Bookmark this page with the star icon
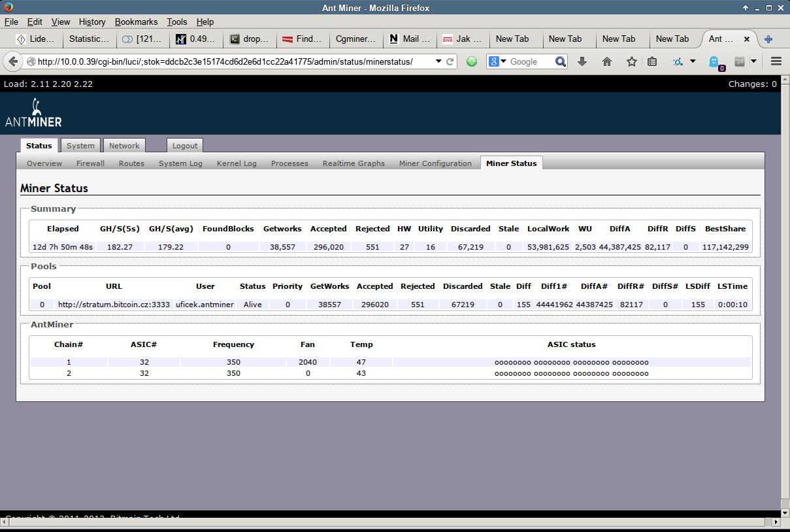The image size is (790, 532). (x=631, y=61)
